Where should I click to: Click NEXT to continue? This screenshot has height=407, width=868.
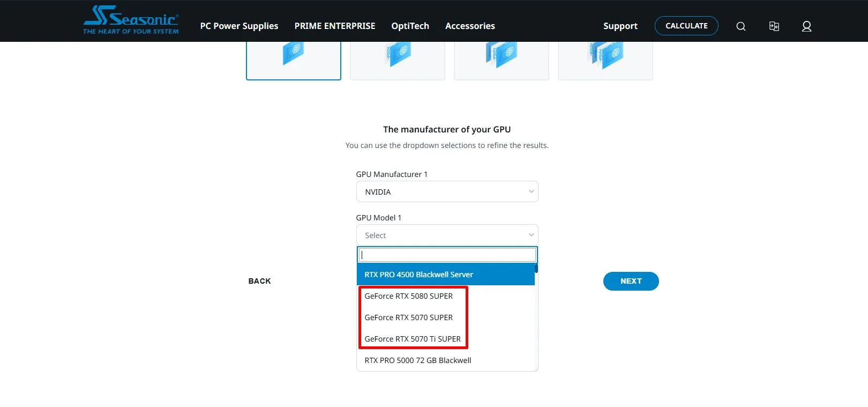coord(631,281)
